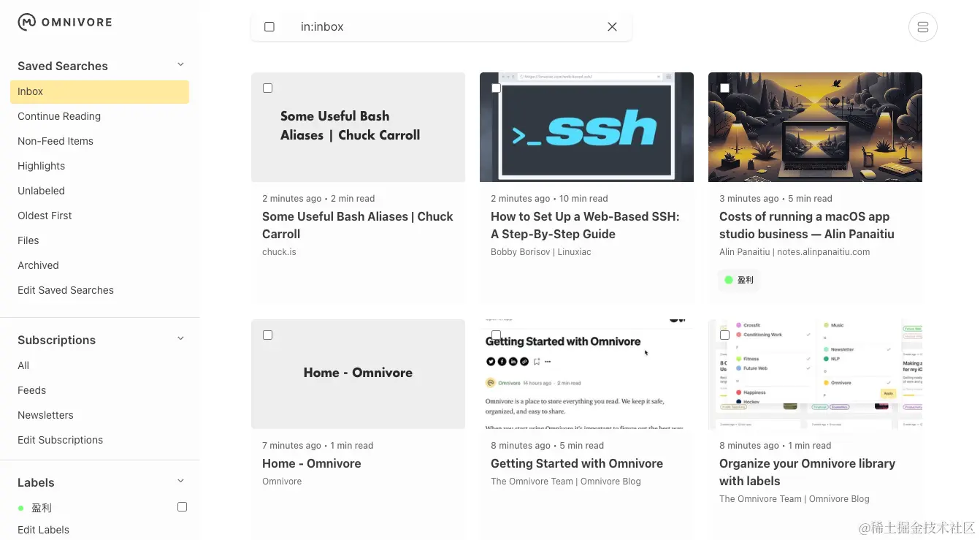This screenshot has width=980, height=540.
Task: Open the labels screenshot thumbnail
Action: (815, 373)
